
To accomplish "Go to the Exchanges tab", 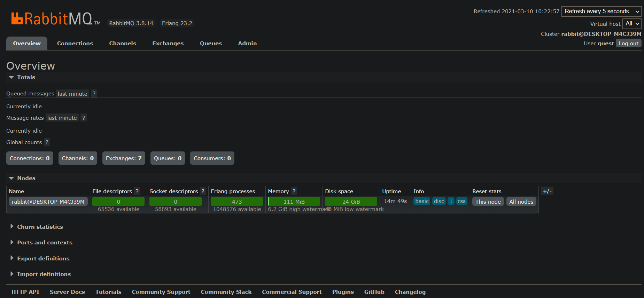I will click(x=168, y=44).
